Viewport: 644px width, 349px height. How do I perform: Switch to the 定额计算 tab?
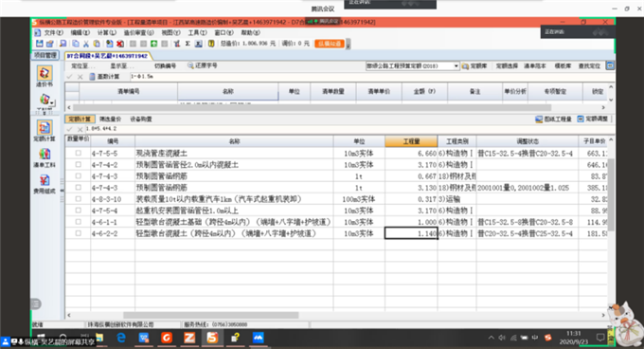click(x=80, y=119)
